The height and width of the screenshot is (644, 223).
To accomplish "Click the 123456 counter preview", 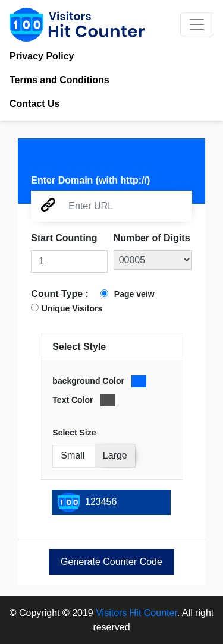I will click(x=111, y=502).
